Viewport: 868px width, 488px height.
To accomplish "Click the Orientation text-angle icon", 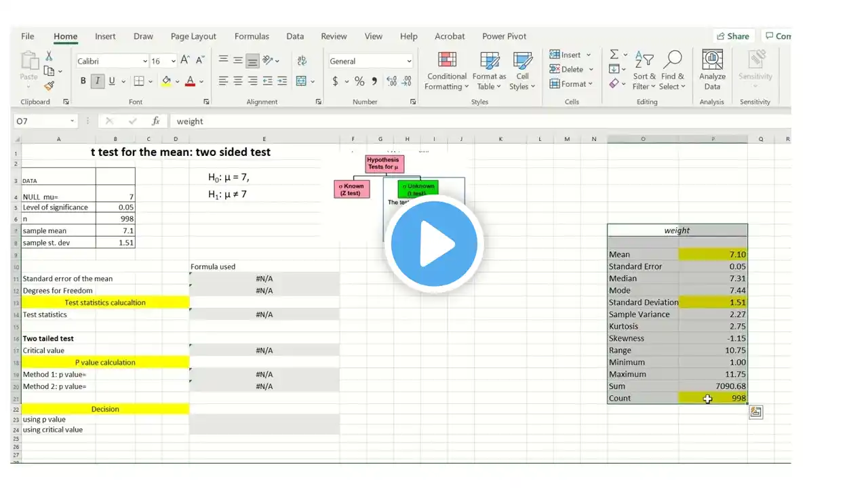I will 268,60.
